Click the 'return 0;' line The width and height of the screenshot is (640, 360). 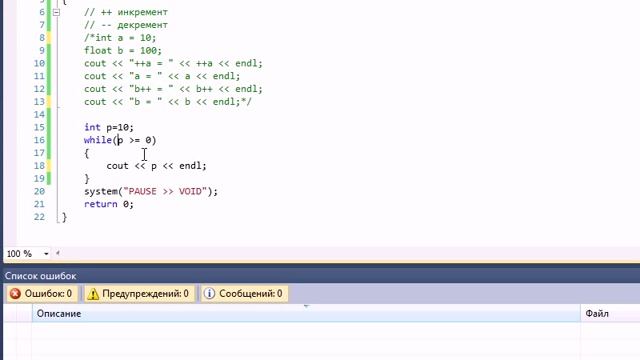pos(109,204)
